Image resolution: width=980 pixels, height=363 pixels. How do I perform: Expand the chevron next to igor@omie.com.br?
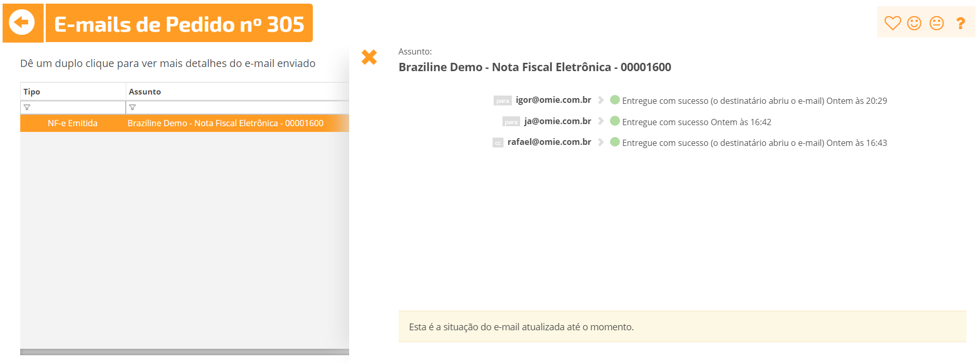601,100
